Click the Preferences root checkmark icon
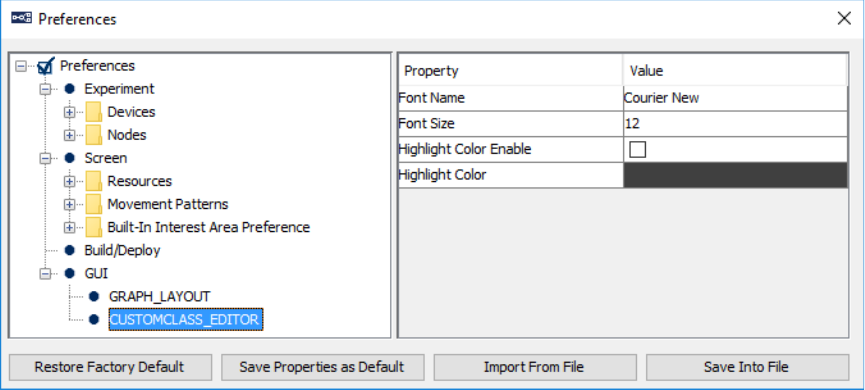The image size is (865, 390). (45, 66)
